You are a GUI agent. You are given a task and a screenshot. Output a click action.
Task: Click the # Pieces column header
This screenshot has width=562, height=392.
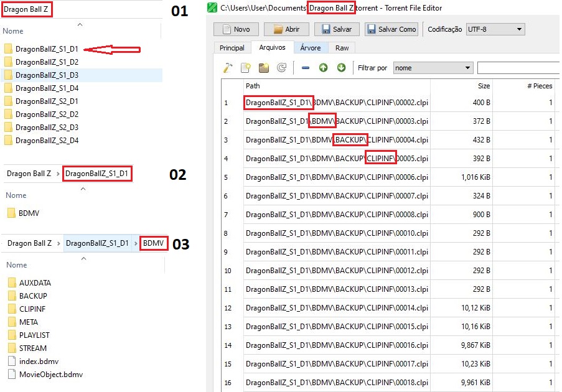(524, 86)
